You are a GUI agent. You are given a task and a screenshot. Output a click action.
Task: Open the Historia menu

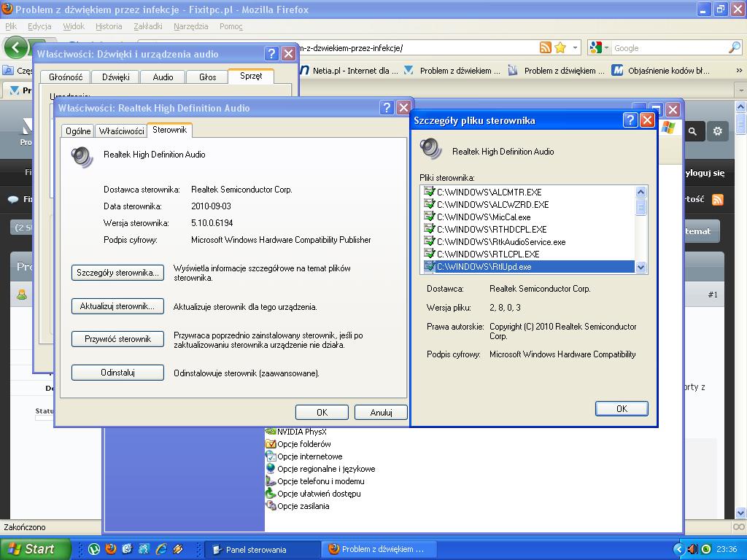[109, 26]
